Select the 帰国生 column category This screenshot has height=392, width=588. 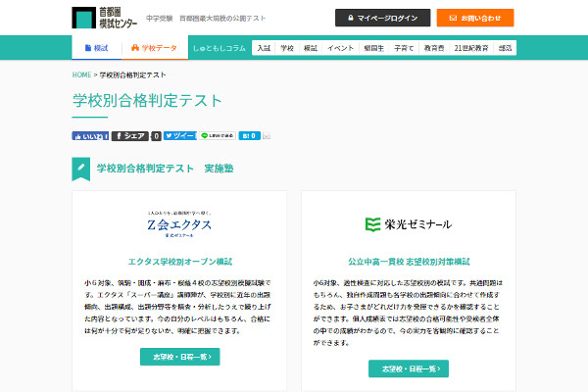pos(374,48)
